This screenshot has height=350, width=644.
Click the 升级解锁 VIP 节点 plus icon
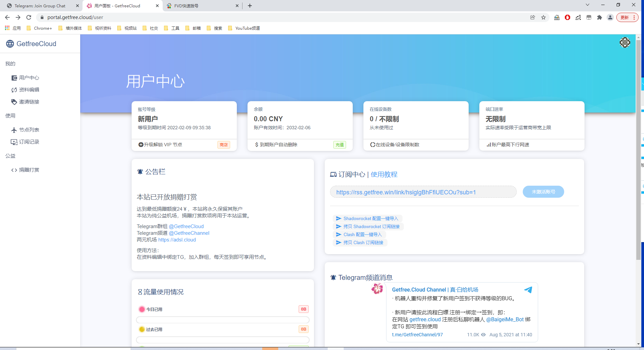[141, 145]
